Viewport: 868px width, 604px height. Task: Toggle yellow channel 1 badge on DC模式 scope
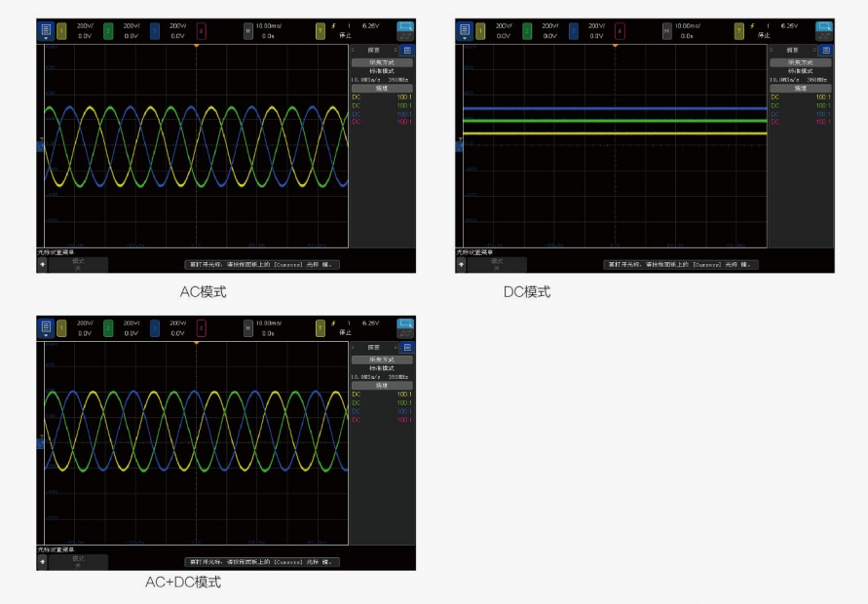click(480, 31)
